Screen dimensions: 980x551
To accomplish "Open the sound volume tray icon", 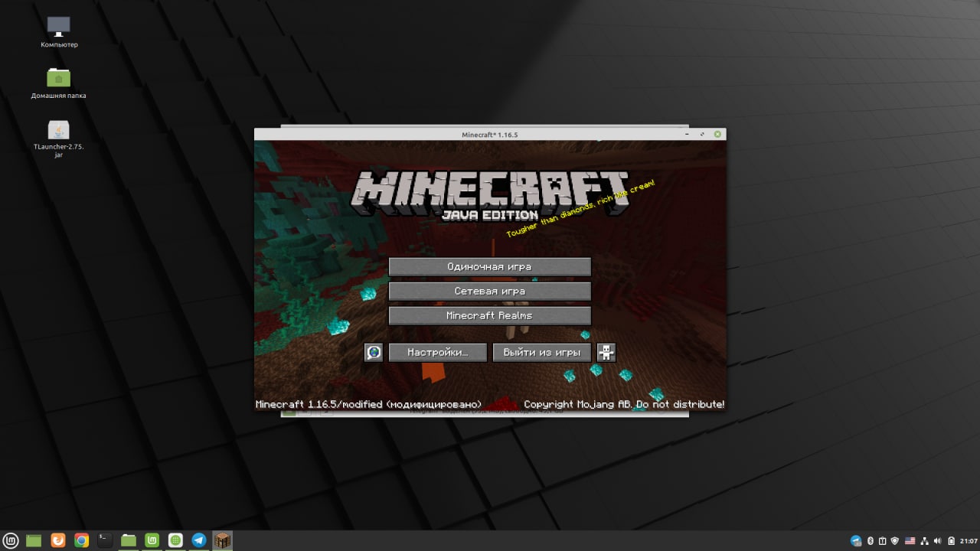I will coord(938,541).
